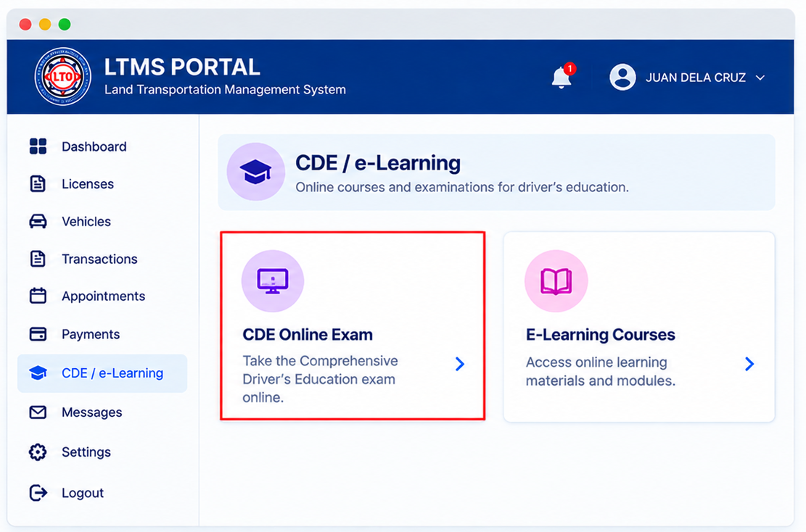This screenshot has width=806, height=532.
Task: Click the red notification badge
Action: [569, 68]
